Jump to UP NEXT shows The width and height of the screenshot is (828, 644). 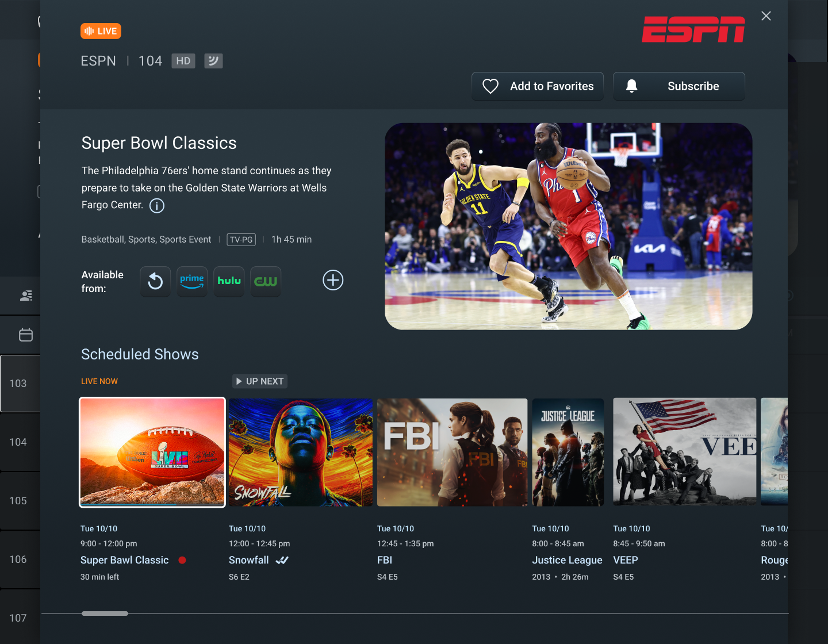260,381
